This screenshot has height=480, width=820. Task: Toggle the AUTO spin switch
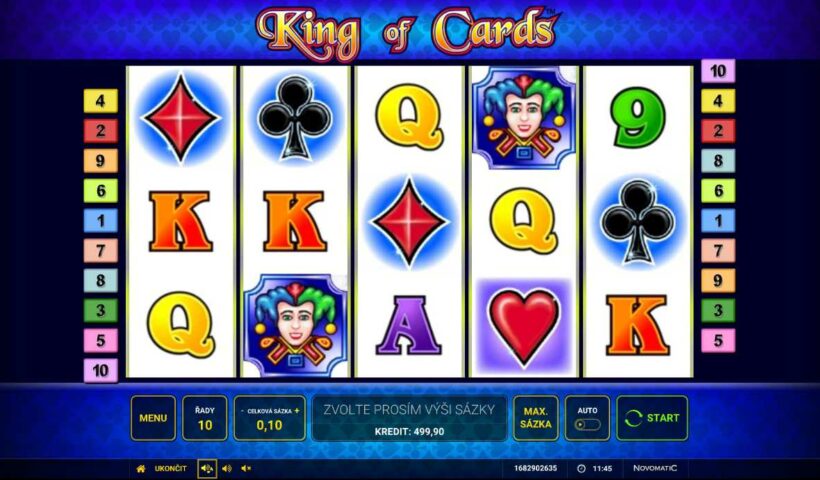pyautogui.click(x=587, y=425)
